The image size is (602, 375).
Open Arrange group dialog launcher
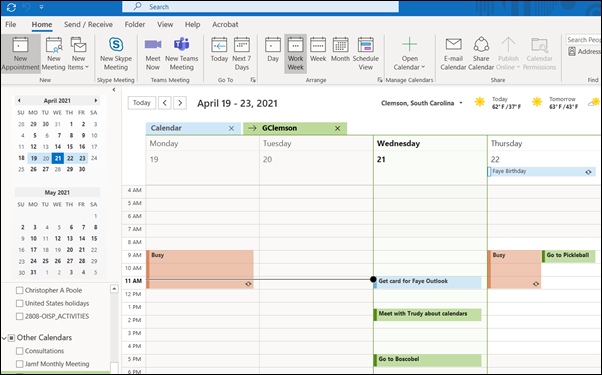(380, 80)
